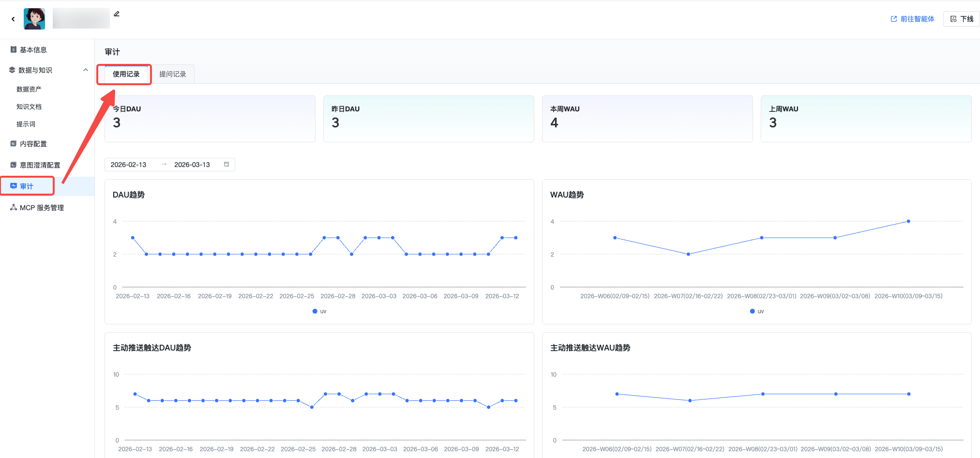The image size is (980, 458).
Task: Select 数据资产 sidebar item
Action: 29,89
